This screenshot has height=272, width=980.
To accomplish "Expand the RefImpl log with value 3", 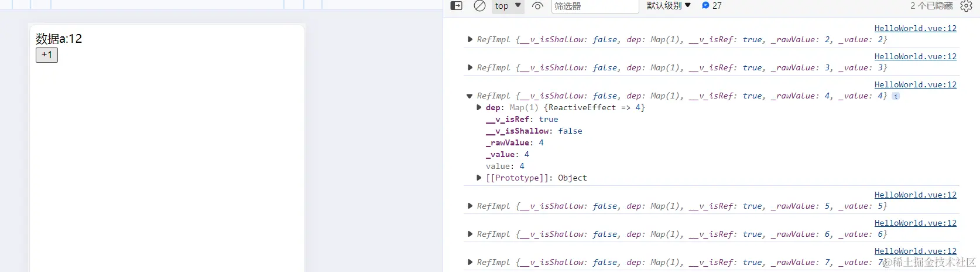I will click(x=470, y=68).
